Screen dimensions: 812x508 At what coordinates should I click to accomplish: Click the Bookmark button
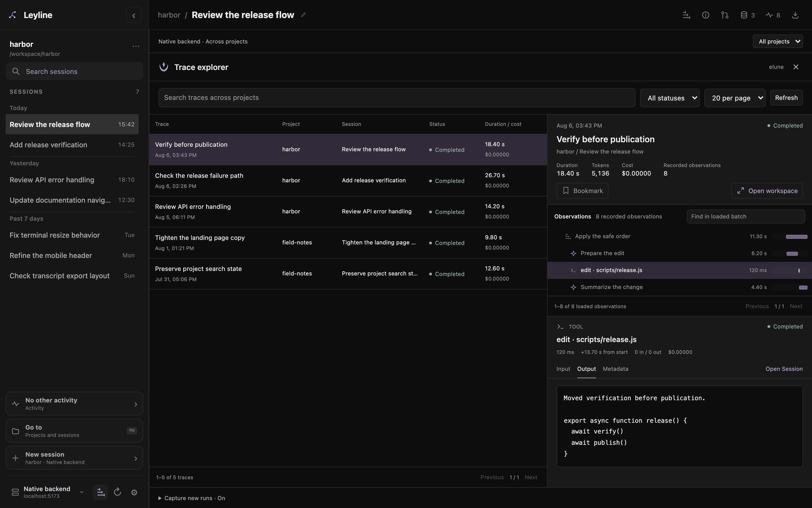[x=582, y=191]
